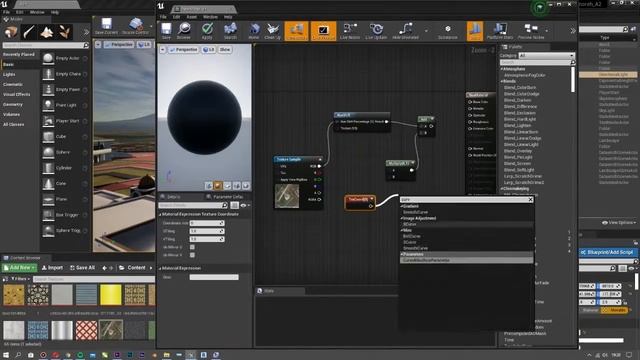Screen dimensions: 640x360
Task: Click the Coordinate Index value field
Action: 207,223
